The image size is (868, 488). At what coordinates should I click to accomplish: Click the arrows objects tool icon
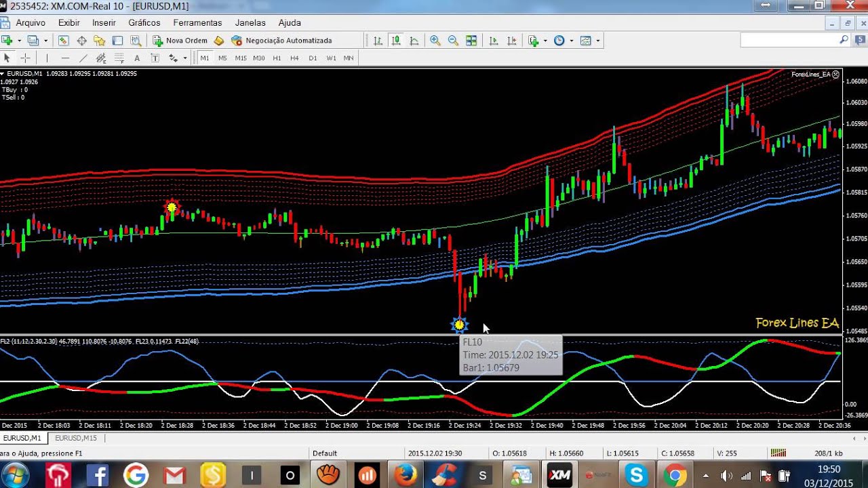pos(173,58)
